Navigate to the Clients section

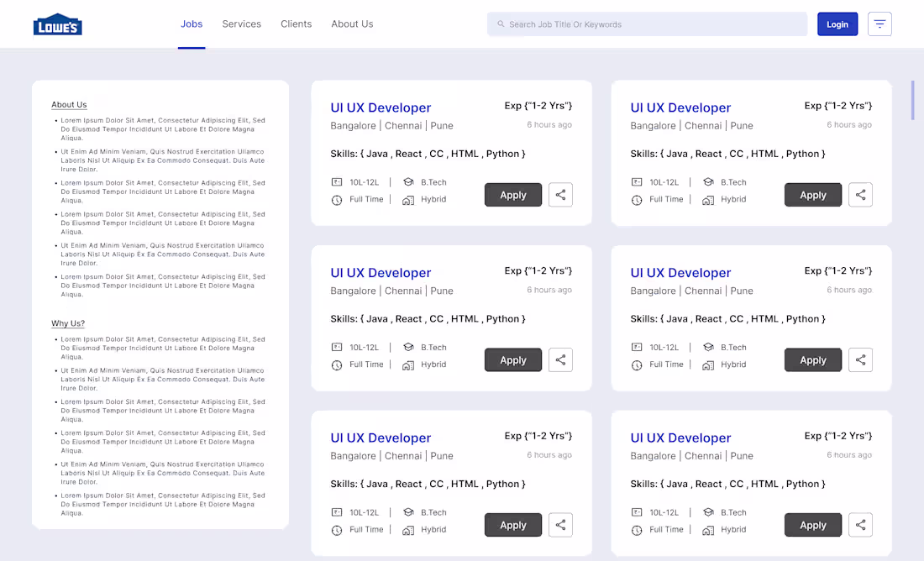point(296,24)
